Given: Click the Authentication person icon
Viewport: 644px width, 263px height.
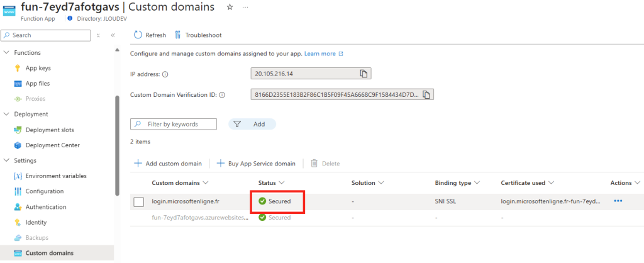Looking at the screenshot, I should click(18, 207).
